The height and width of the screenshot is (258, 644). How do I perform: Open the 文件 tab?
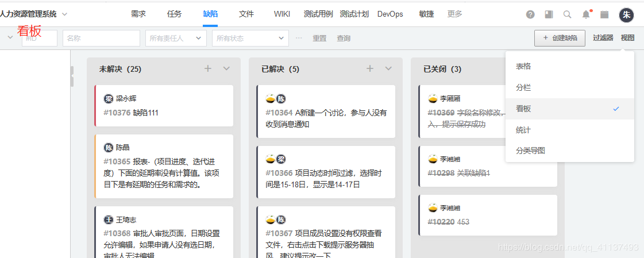[x=246, y=14]
